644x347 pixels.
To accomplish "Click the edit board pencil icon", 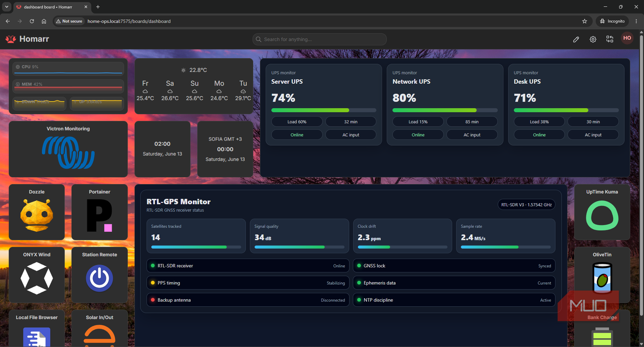I will tap(576, 39).
